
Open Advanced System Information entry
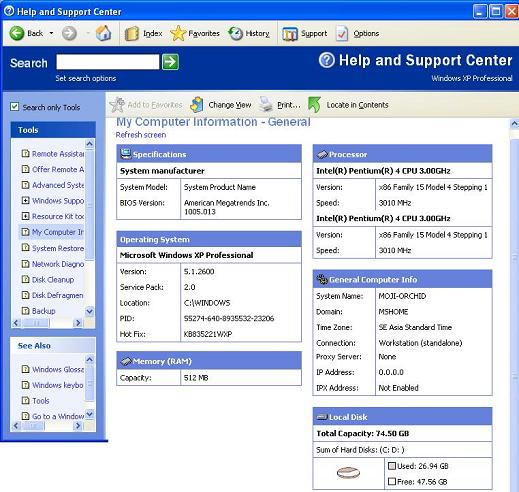(x=58, y=185)
